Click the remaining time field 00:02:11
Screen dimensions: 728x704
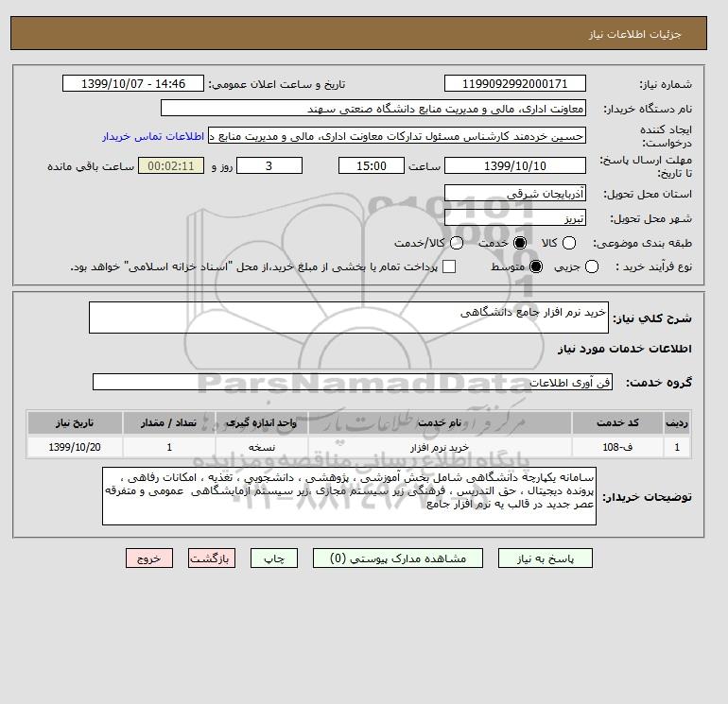tap(171, 165)
